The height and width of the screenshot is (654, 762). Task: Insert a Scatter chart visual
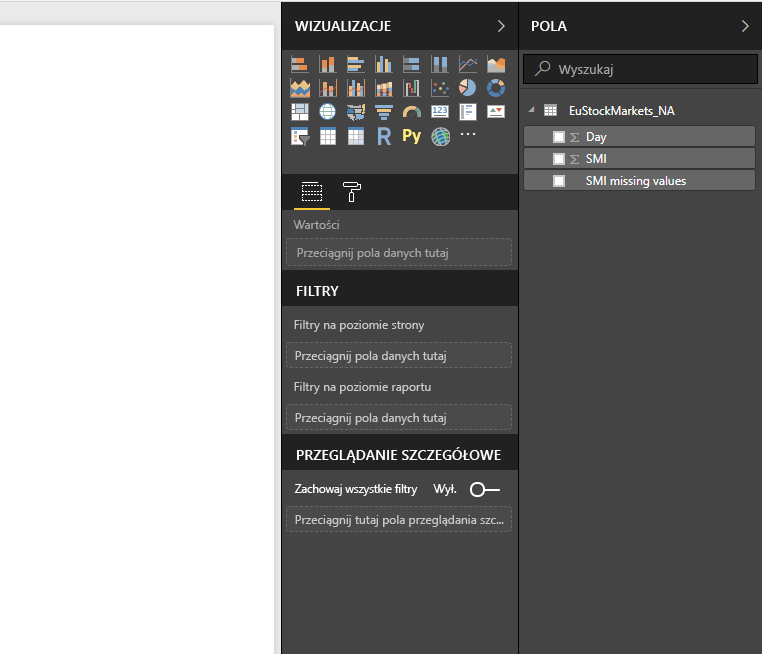[440, 88]
